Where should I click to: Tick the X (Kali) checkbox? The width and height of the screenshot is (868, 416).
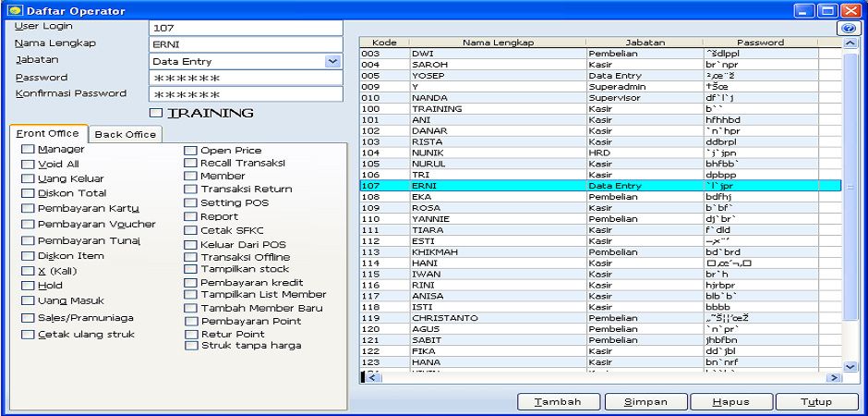[x=27, y=271]
